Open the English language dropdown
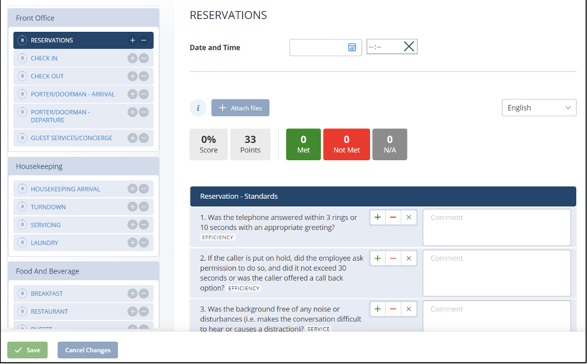Screen dimensions: 588x364 [x=539, y=108]
